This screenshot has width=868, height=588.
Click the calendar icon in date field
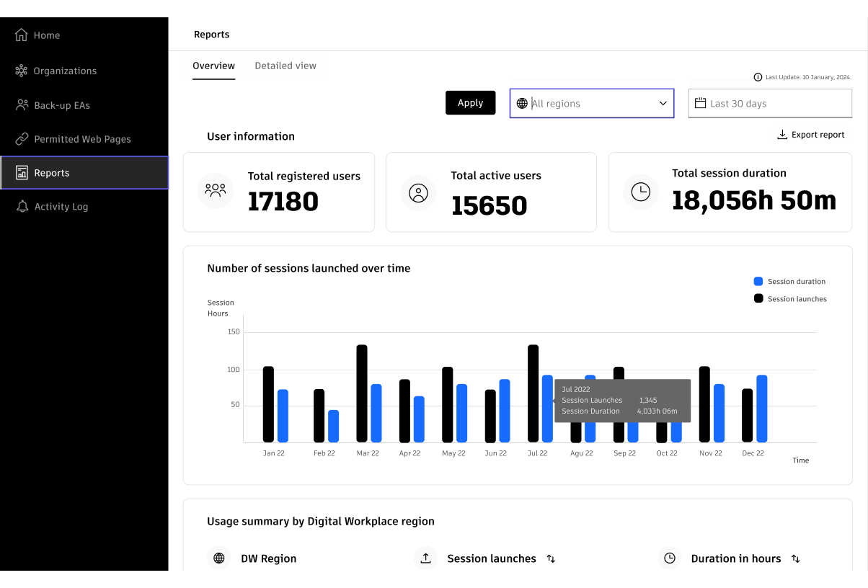point(700,103)
